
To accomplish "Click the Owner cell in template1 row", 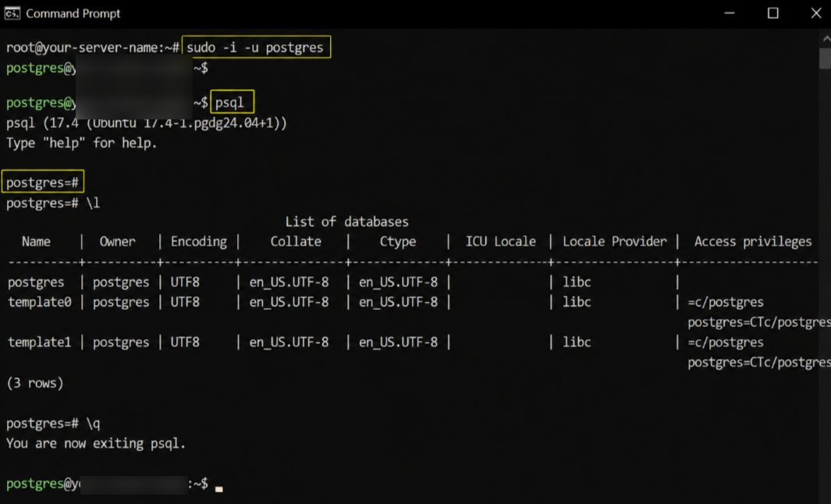I will point(122,343).
